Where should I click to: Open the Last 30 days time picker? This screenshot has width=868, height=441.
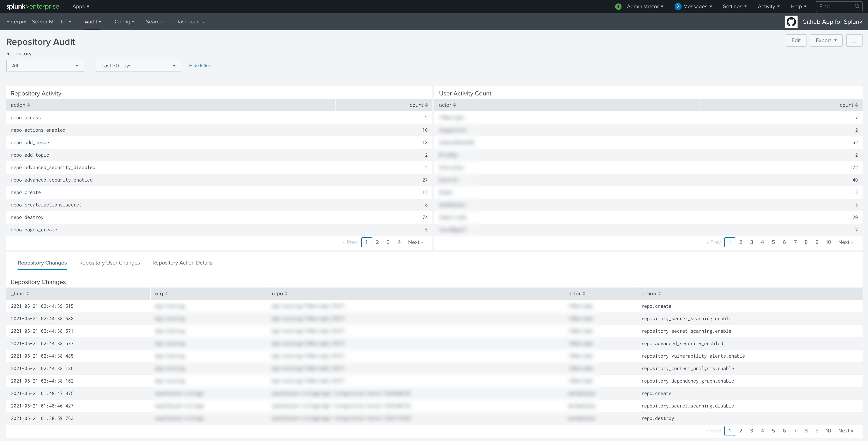pos(138,66)
